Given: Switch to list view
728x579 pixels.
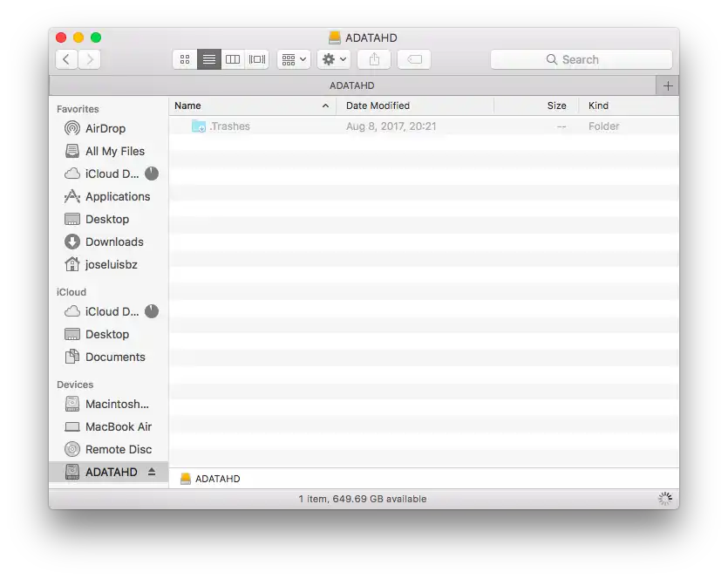Looking at the screenshot, I should tap(209, 59).
